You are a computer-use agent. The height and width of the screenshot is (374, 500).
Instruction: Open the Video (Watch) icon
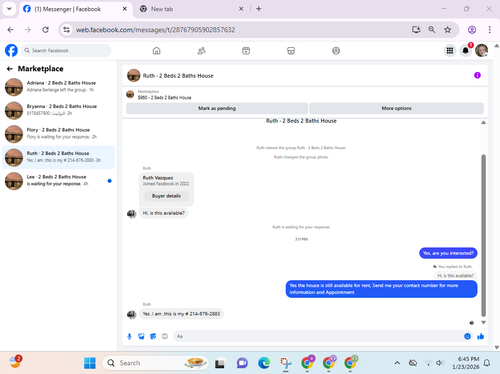pyautogui.click(x=246, y=51)
